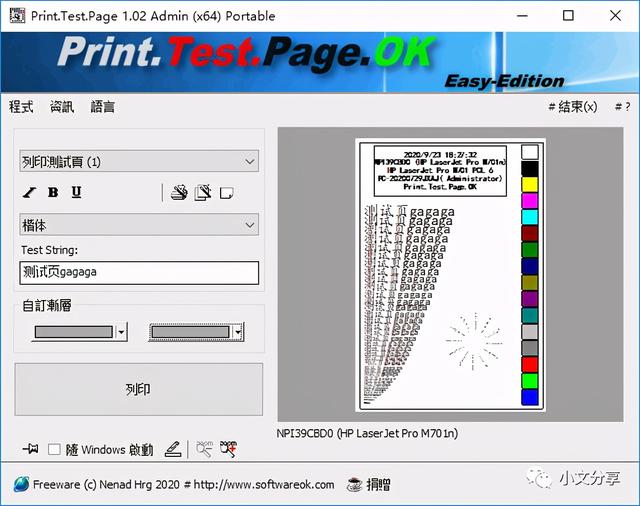640x506 pixels.
Task: Click the second gray gradient color swatch
Action: pos(190,332)
